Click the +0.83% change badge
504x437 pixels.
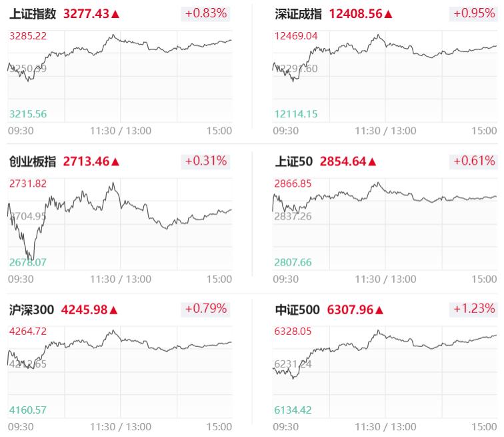(x=205, y=13)
